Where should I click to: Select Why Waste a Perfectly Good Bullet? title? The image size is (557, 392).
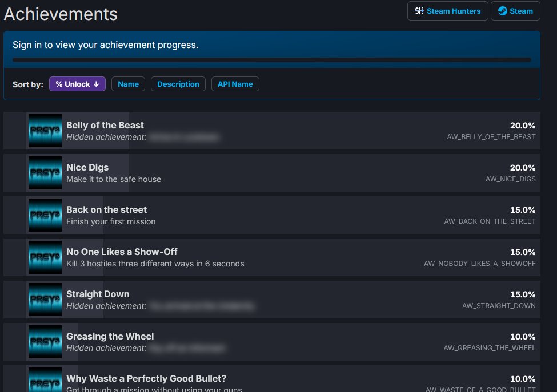click(146, 378)
